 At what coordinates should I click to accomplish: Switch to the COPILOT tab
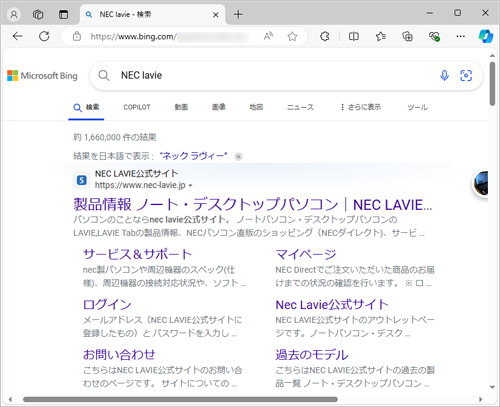tap(137, 107)
